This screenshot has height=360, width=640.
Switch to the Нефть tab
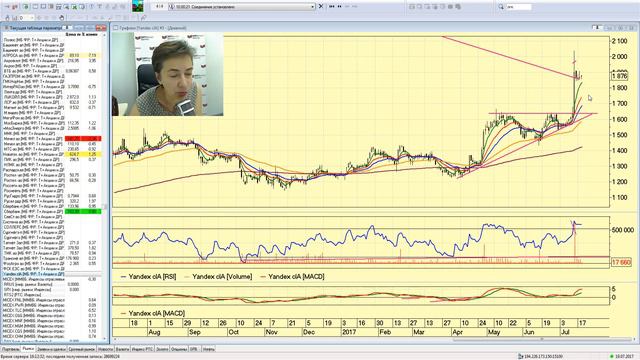tap(209, 349)
